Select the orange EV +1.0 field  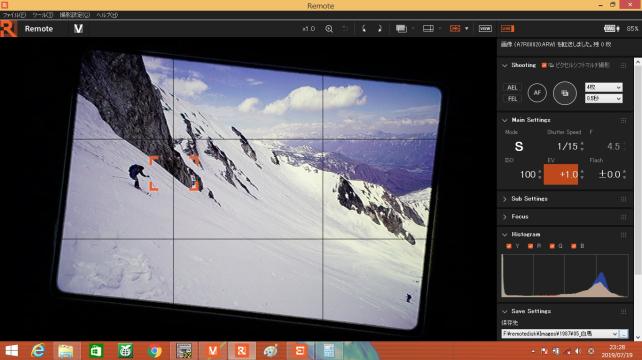pos(561,174)
